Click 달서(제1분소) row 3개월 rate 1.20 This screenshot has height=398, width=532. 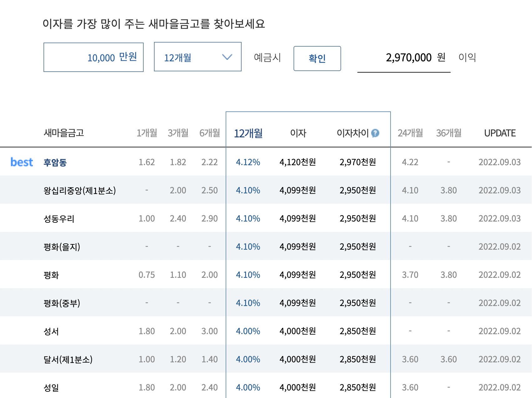tap(178, 359)
